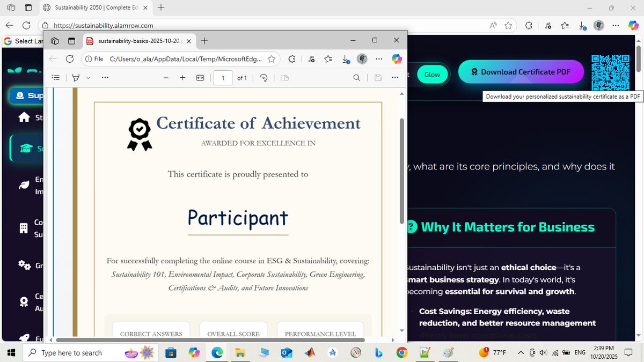Show hidden system tray icons

coord(521,352)
